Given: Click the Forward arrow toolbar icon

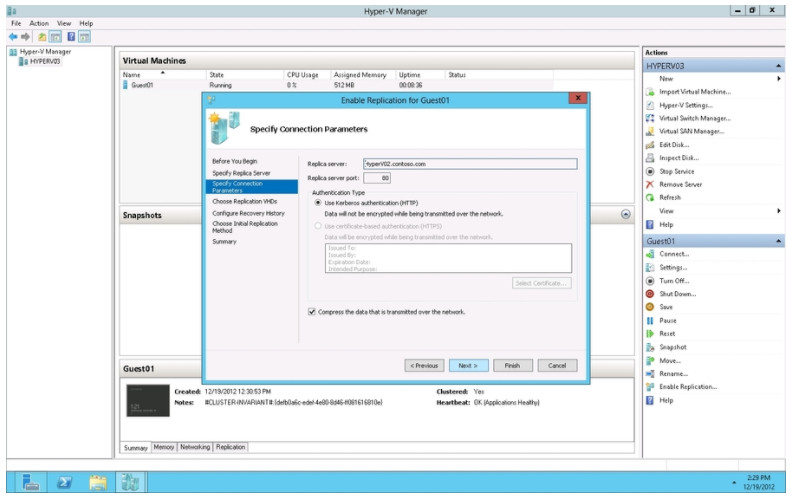Looking at the screenshot, I should click(x=25, y=37).
